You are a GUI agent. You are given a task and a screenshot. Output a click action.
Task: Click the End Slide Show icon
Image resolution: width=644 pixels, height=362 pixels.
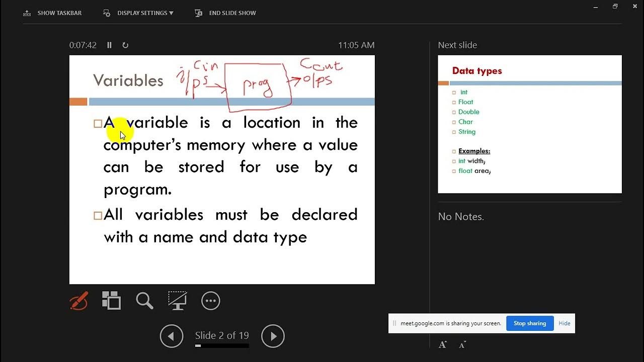point(199,13)
